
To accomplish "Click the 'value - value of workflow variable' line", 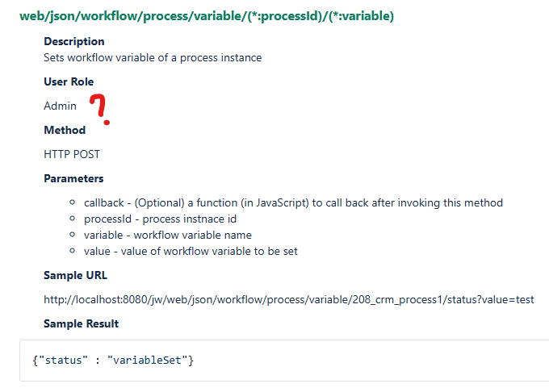I will click(x=191, y=251).
